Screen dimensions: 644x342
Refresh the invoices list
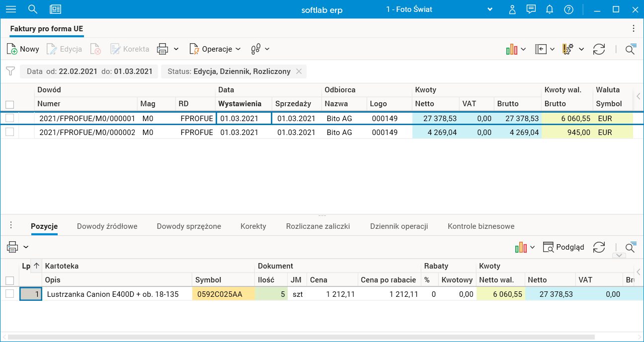tap(599, 49)
